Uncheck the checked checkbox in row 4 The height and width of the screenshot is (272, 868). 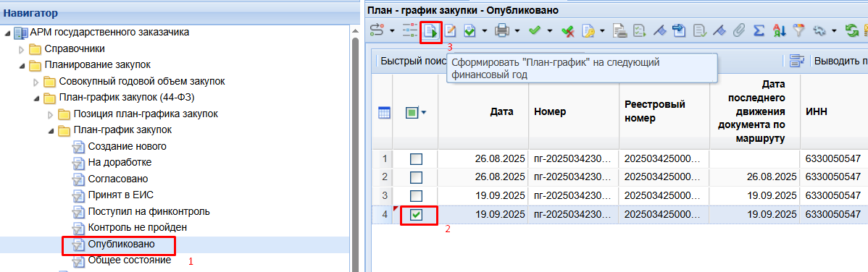tap(416, 215)
